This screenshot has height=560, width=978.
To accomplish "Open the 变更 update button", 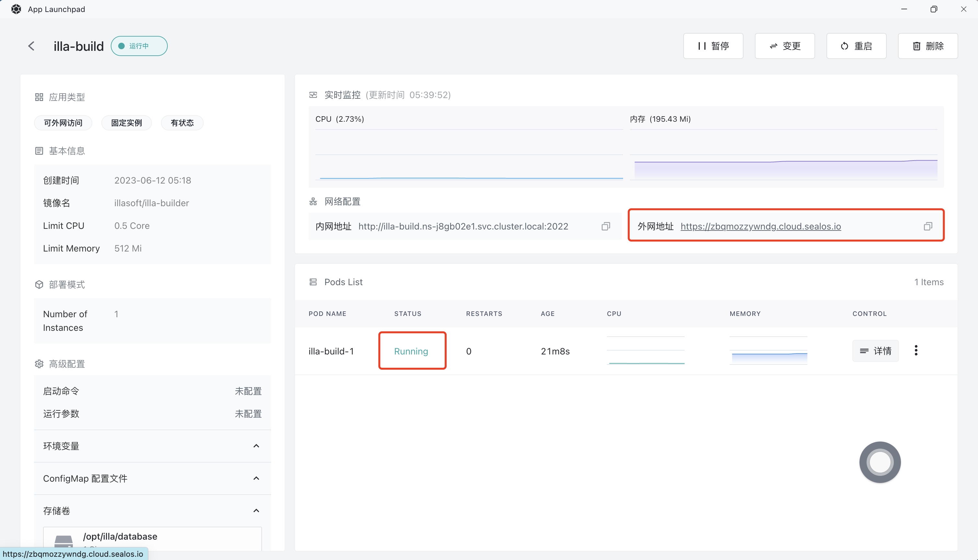I will tap(784, 46).
